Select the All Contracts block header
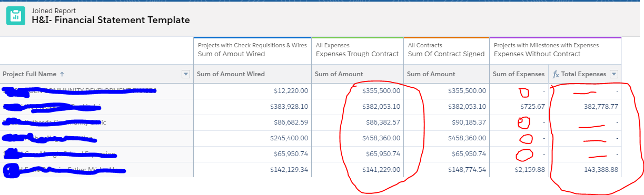644x195 pixels. tap(447, 50)
